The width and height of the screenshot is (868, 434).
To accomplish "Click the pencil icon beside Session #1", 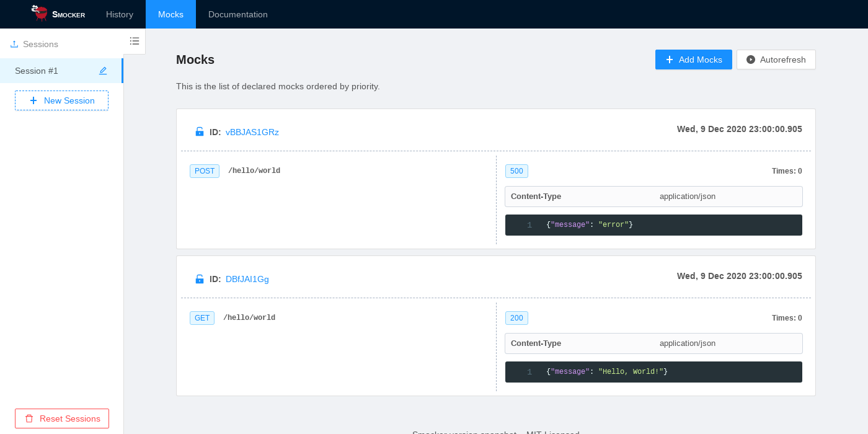I will (103, 71).
